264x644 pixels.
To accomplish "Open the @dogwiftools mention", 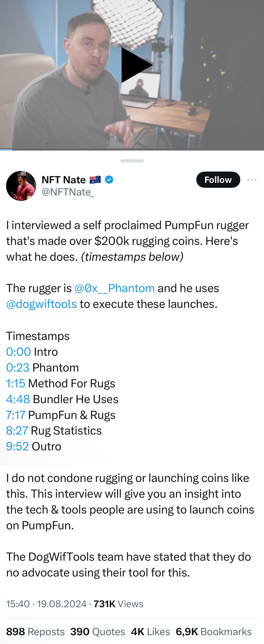I will [42, 304].
